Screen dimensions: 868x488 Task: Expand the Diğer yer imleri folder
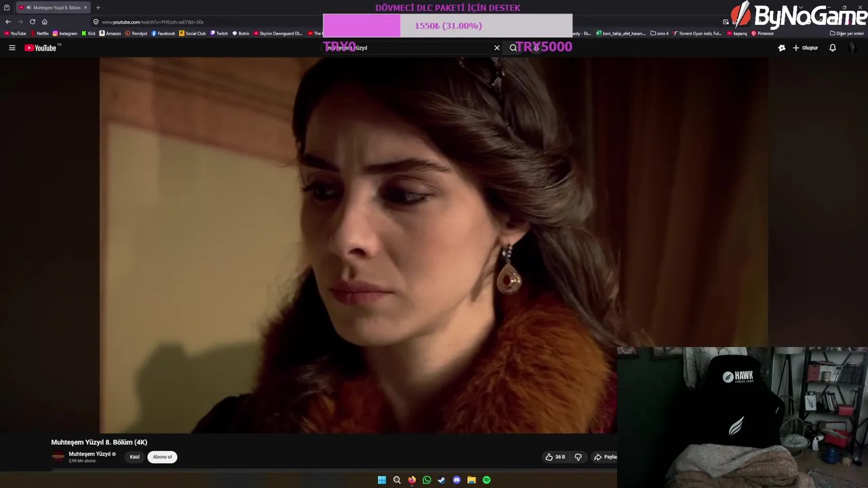pos(847,33)
